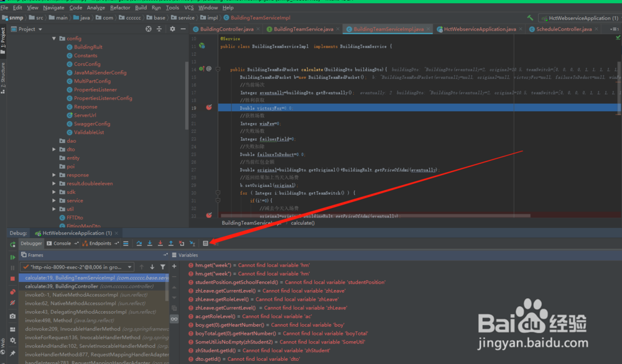The height and width of the screenshot is (364, 622).
Task: Click Show Execution Point icon
Action: [x=126, y=243]
